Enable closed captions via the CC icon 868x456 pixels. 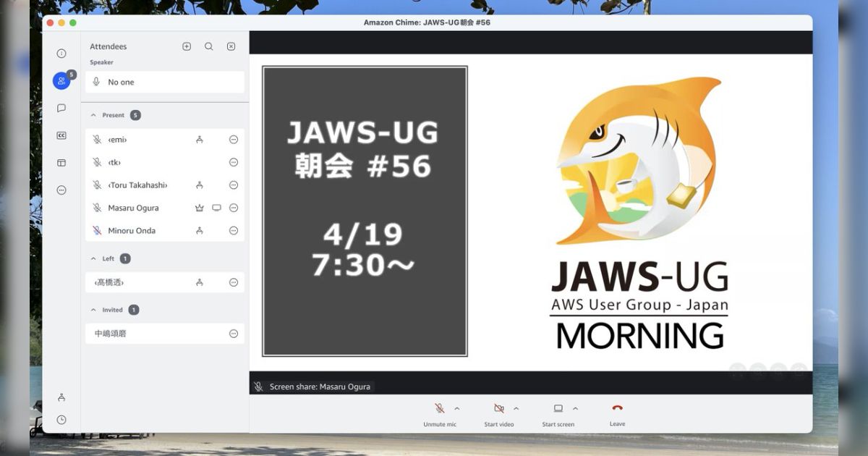[x=61, y=135]
